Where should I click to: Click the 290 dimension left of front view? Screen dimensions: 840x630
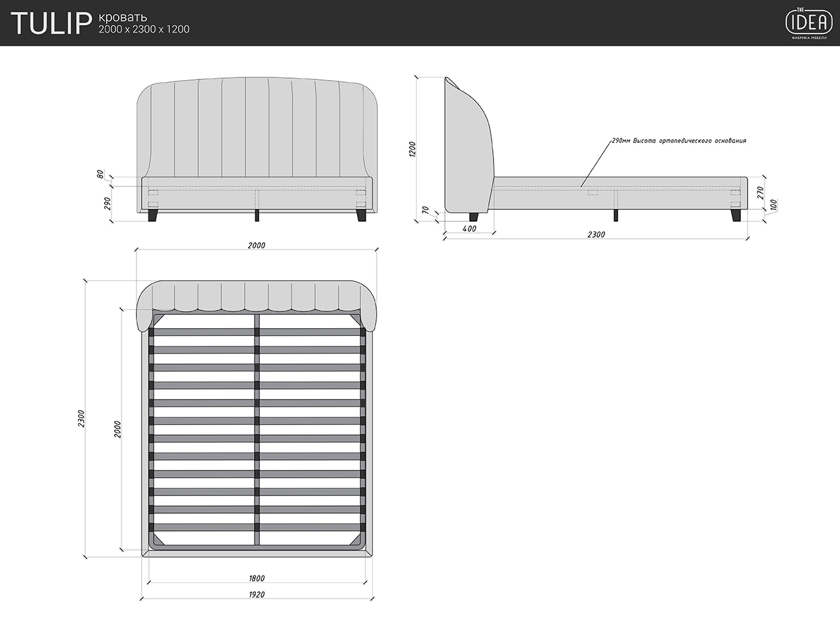click(x=107, y=203)
